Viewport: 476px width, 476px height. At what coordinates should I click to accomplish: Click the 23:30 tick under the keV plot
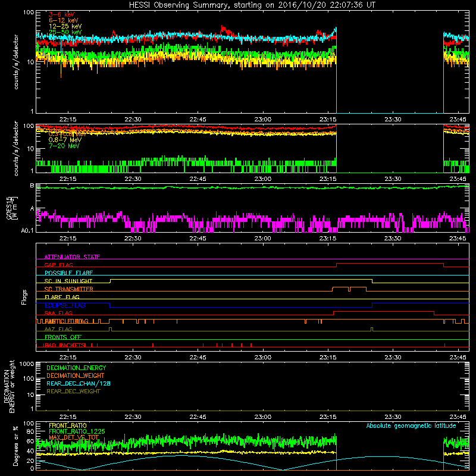click(x=393, y=120)
